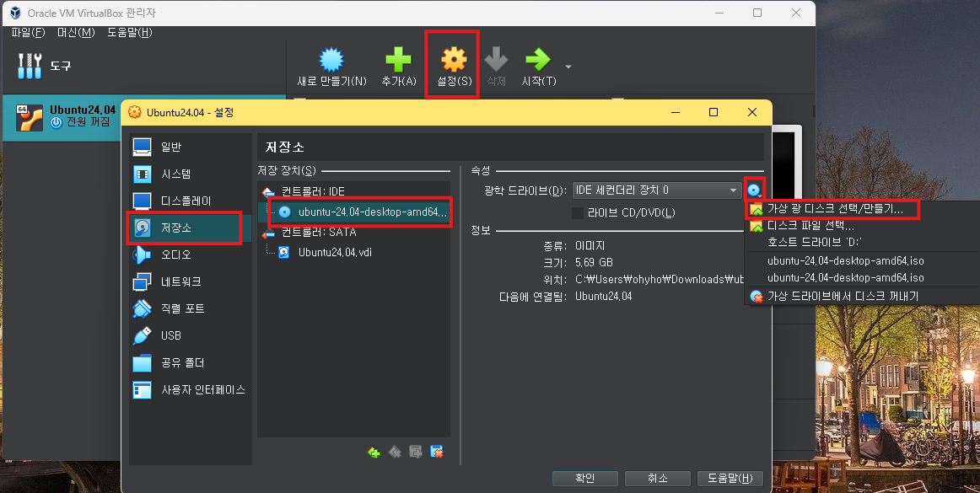
Task: Close the Ubuntu24.04 - 설정 dialog
Action: (x=752, y=112)
